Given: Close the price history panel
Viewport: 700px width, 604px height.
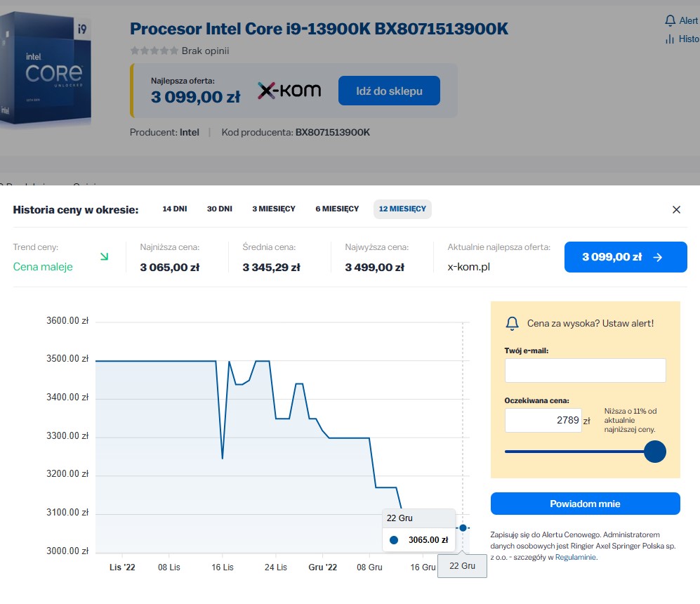Looking at the screenshot, I should tap(676, 210).
